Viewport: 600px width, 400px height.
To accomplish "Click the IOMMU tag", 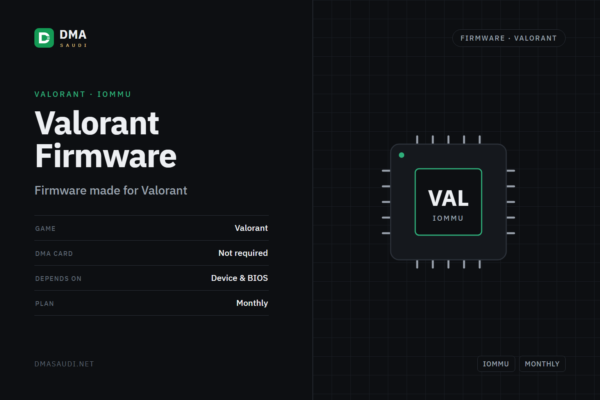I will pyautogui.click(x=496, y=364).
